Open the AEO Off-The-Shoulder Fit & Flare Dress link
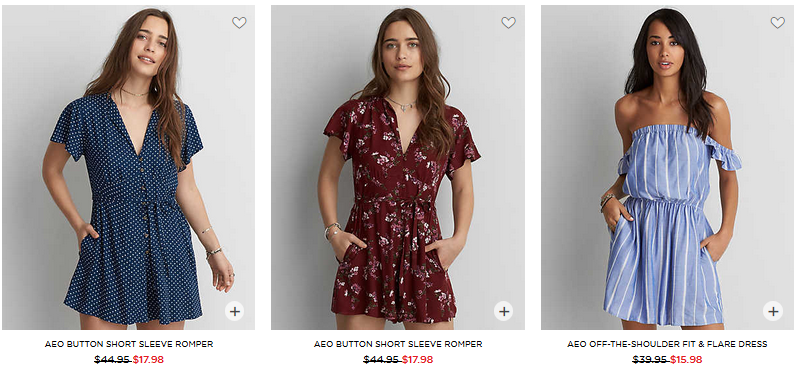 (667, 344)
